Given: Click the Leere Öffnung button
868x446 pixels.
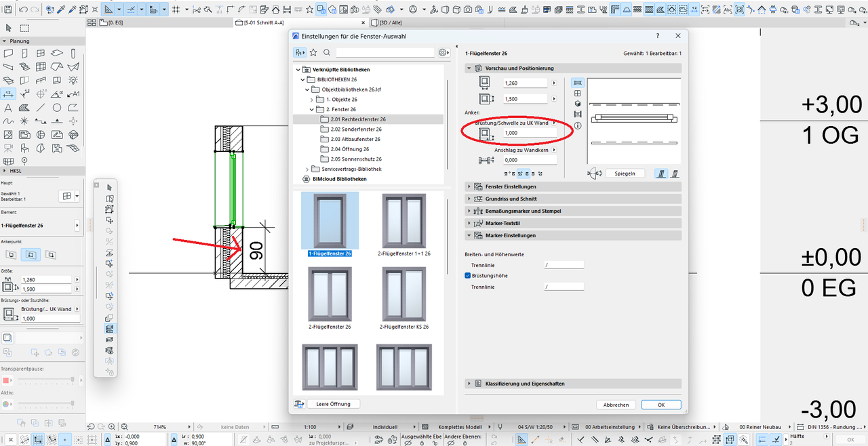Looking at the screenshot, I should 333,404.
